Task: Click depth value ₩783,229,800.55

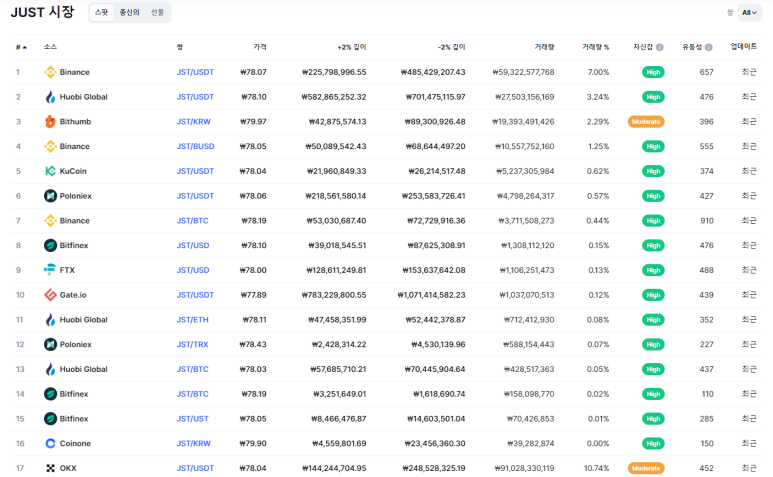Action: click(x=334, y=295)
